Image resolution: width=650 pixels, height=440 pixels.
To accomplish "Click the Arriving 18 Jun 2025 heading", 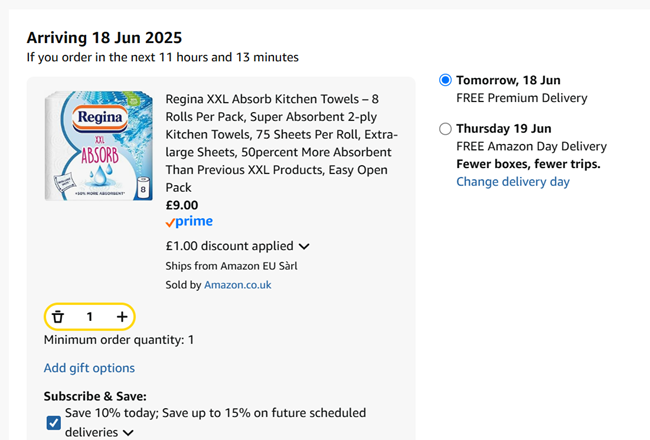I will point(104,38).
